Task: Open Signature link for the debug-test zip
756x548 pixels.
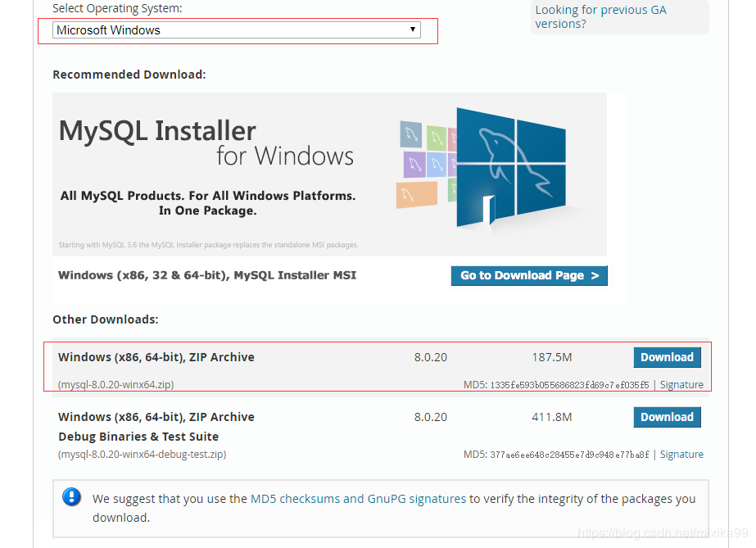Action: [681, 455]
